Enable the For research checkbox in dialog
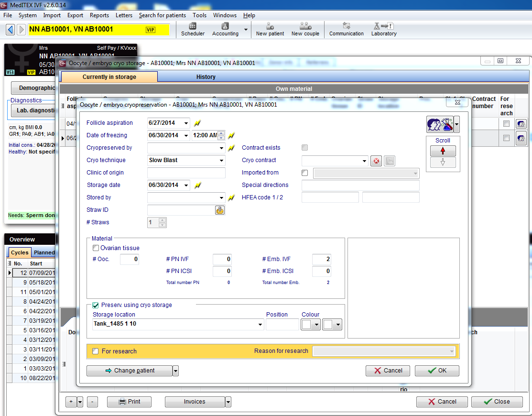Screen dimensions: 532x416 pos(96,351)
